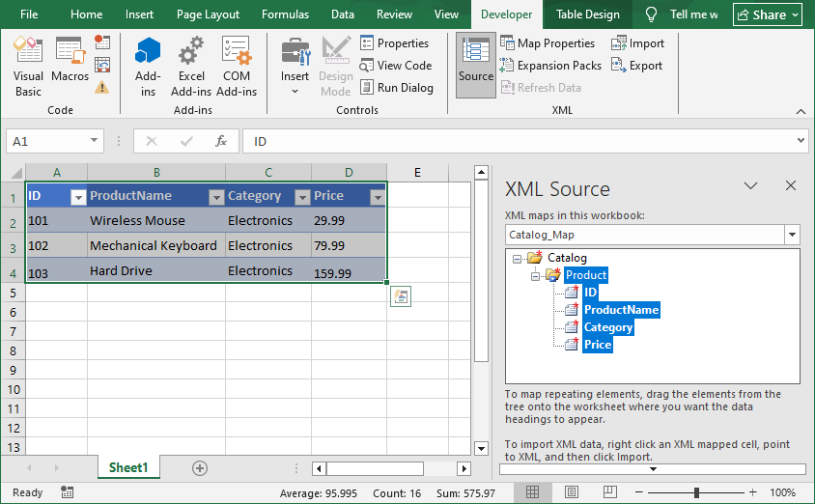815x504 pixels.
Task: Collapse the ribbon
Action: click(x=801, y=111)
